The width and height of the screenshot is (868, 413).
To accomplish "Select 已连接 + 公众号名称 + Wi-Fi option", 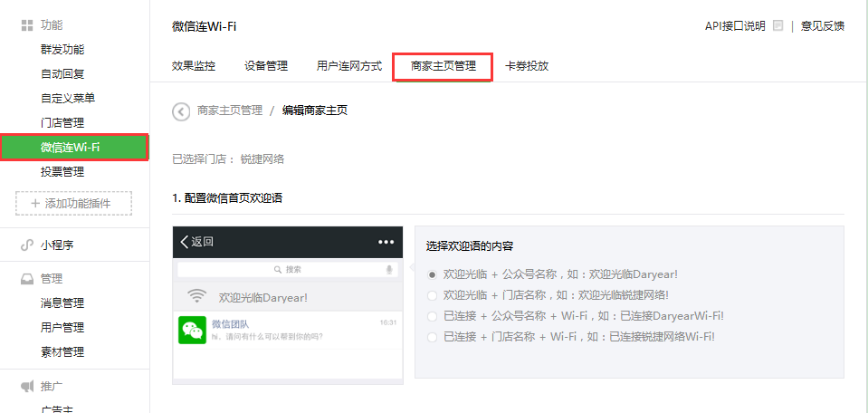I will (433, 316).
